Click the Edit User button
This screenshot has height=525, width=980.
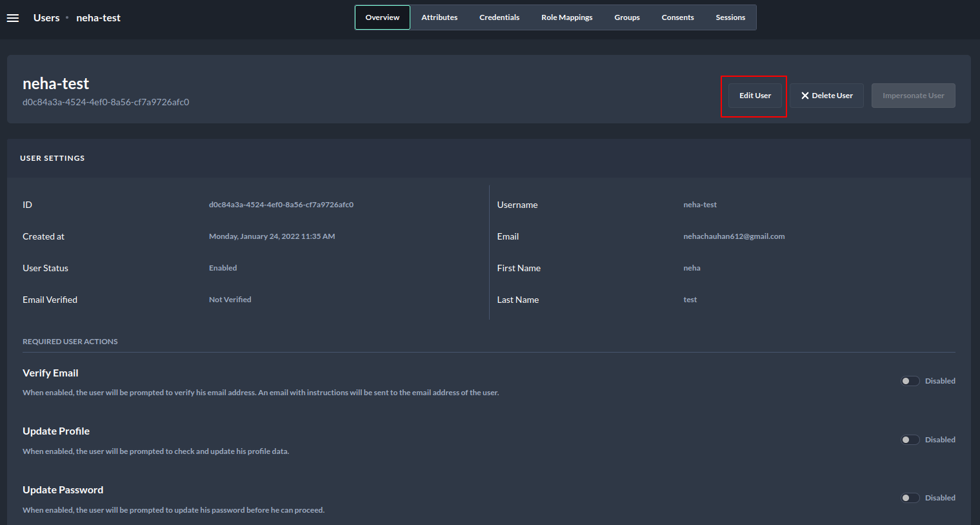point(755,96)
